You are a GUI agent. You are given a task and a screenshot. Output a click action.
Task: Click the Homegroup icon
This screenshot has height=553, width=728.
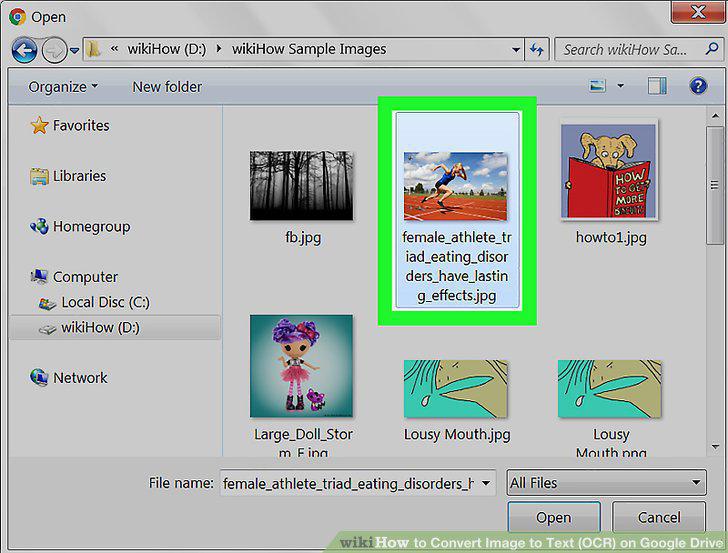[x=39, y=227]
